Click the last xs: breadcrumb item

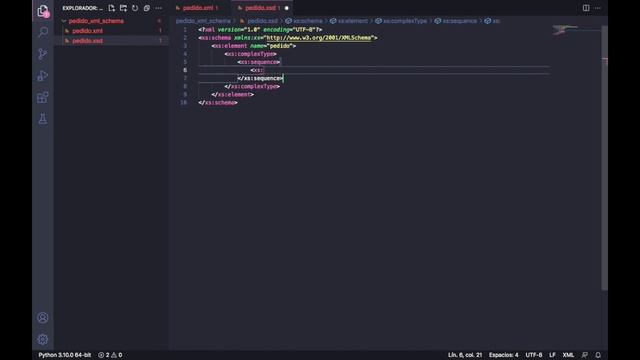[496, 21]
